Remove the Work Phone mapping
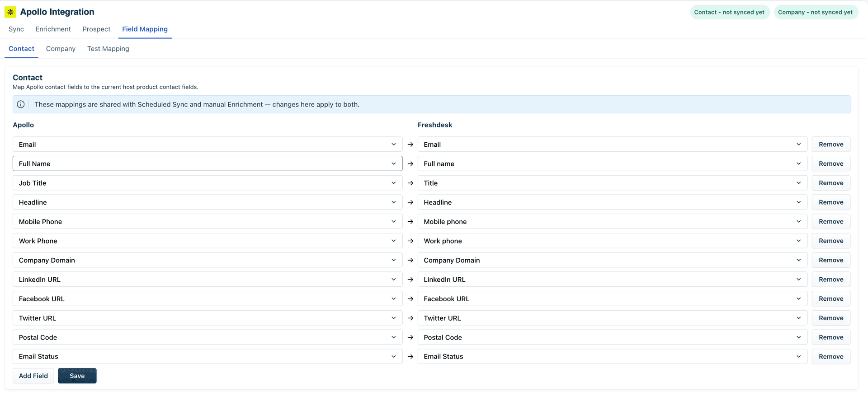868x401 pixels. click(x=831, y=241)
